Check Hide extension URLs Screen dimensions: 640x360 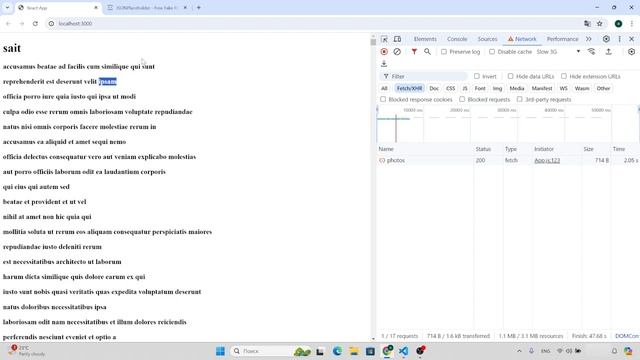(564, 76)
